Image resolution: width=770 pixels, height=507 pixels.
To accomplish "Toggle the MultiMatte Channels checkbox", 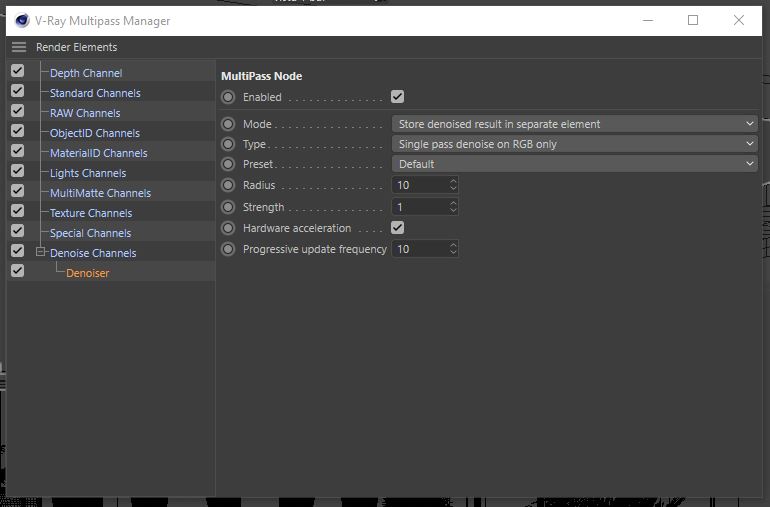I will point(18,191).
